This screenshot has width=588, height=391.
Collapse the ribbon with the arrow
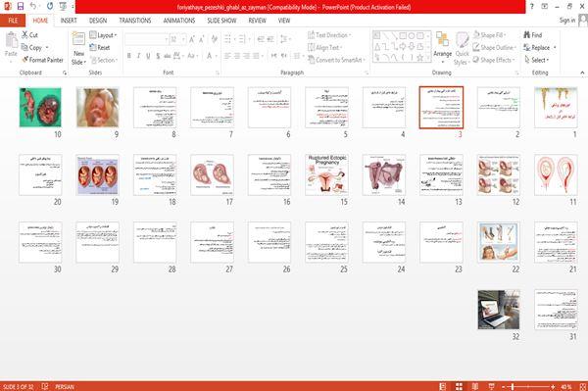[582, 73]
